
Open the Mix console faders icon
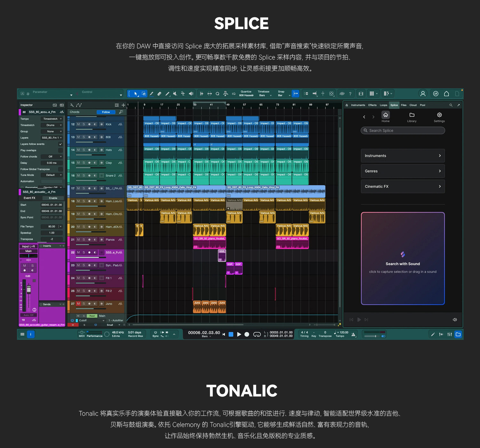(x=450, y=334)
